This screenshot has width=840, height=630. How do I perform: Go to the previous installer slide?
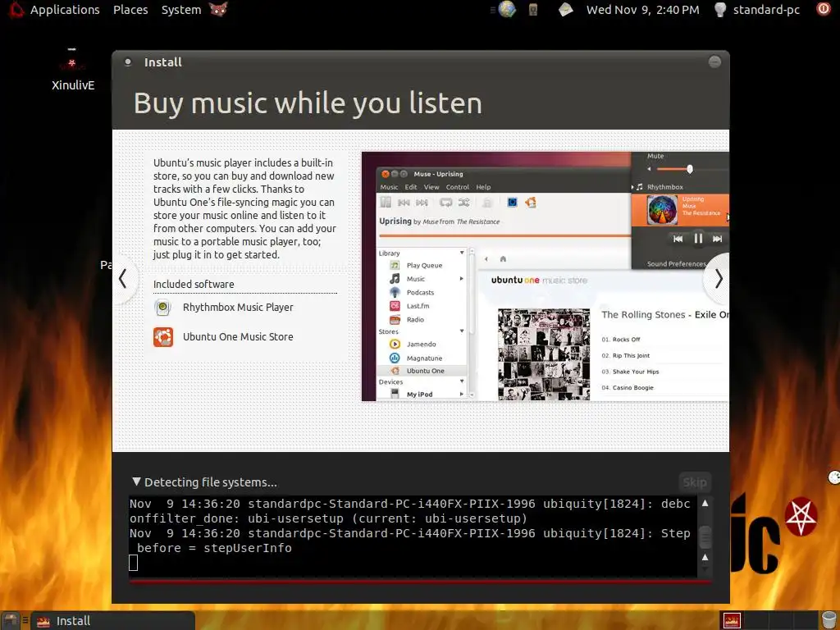click(x=123, y=278)
